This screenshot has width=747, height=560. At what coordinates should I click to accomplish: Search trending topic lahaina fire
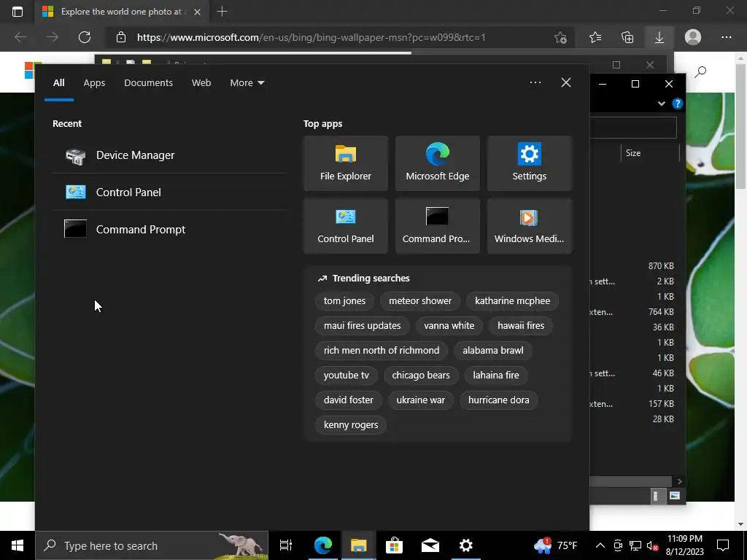point(495,376)
